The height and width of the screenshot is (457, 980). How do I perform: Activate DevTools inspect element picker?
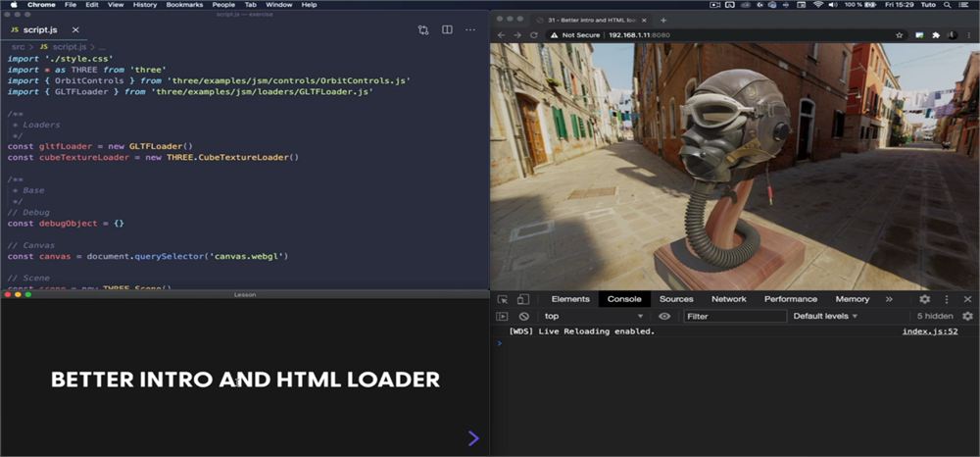pyautogui.click(x=503, y=299)
